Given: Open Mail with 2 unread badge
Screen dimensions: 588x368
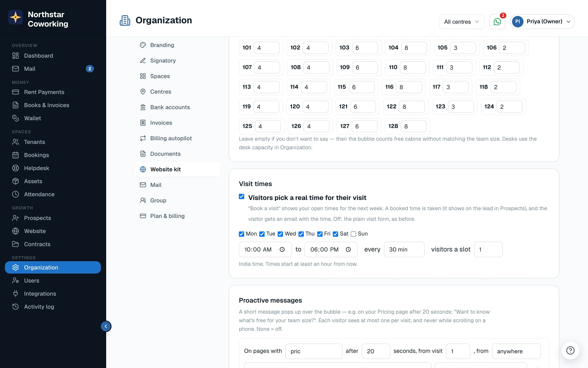Looking at the screenshot, I should point(53,69).
